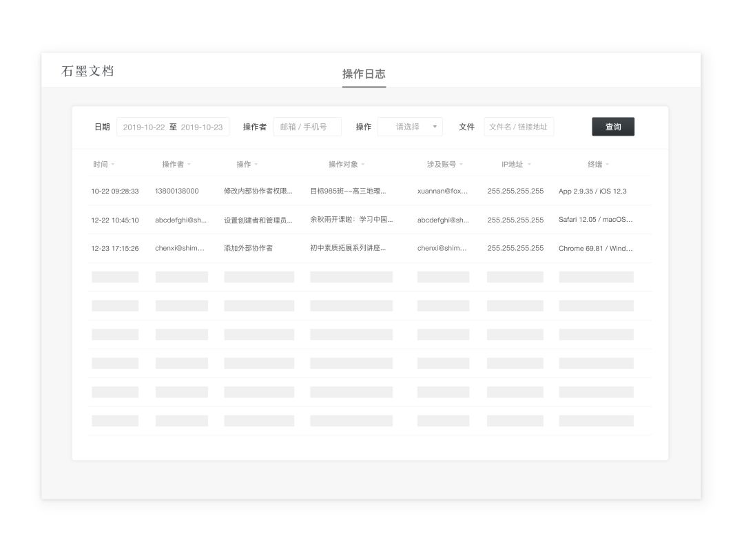Focus the 邮箱 / 手机号 operator input
The image size is (744, 560).
point(307,127)
